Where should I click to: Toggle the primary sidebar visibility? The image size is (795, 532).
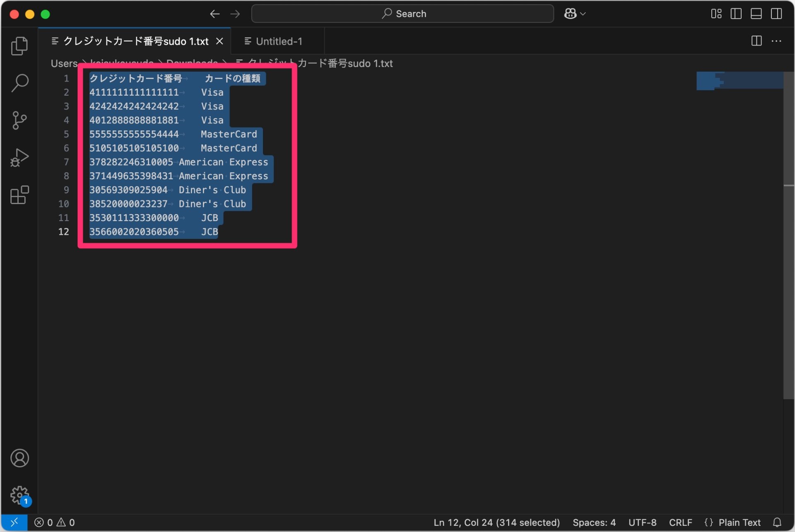click(737, 14)
